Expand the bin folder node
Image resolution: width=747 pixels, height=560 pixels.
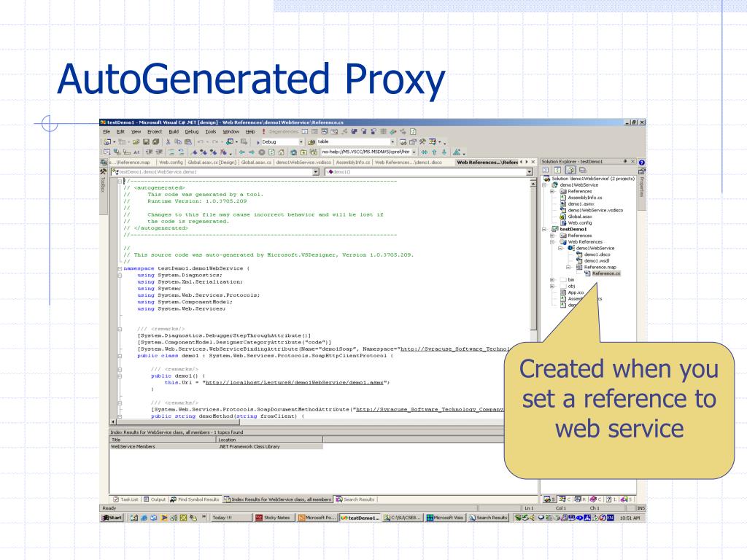(552, 280)
